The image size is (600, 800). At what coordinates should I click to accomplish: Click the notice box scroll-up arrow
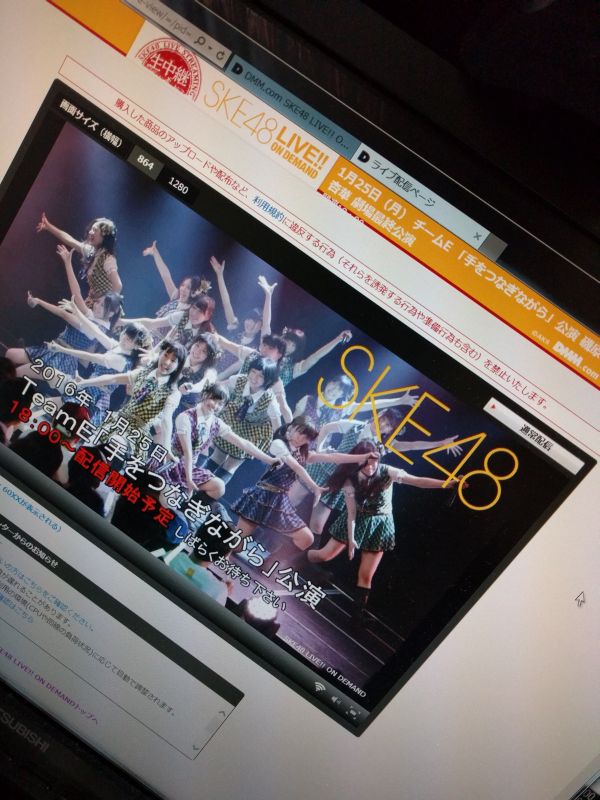coord(222,713)
